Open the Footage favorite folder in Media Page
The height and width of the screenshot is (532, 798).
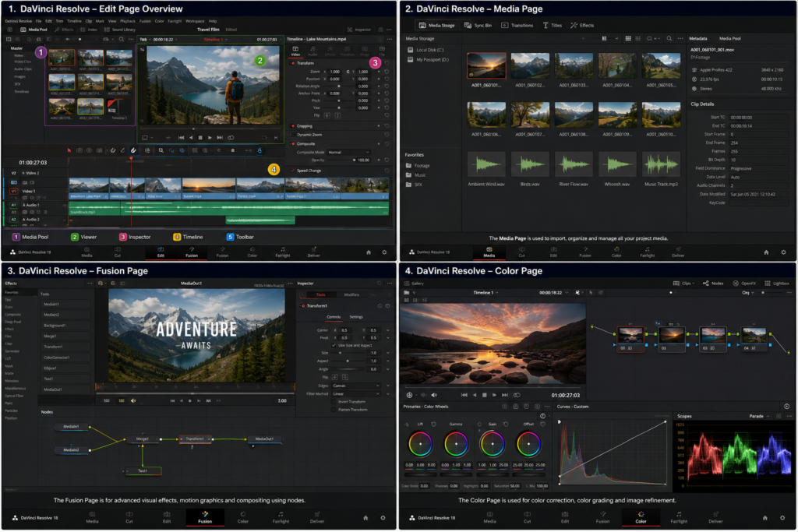[x=418, y=165]
